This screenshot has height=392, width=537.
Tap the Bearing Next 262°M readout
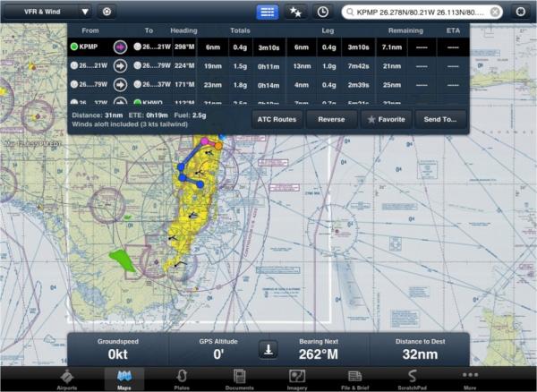click(319, 350)
